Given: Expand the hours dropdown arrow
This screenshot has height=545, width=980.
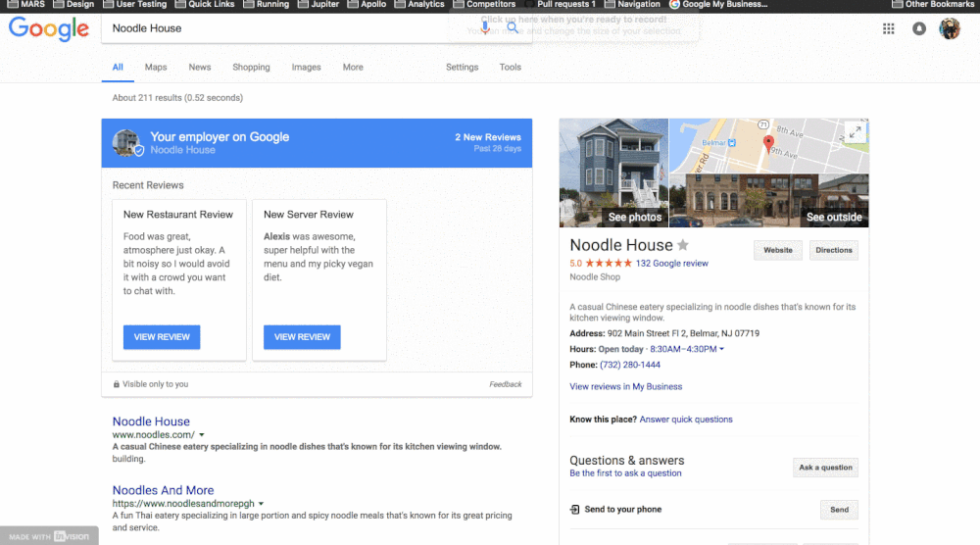Looking at the screenshot, I should point(721,349).
